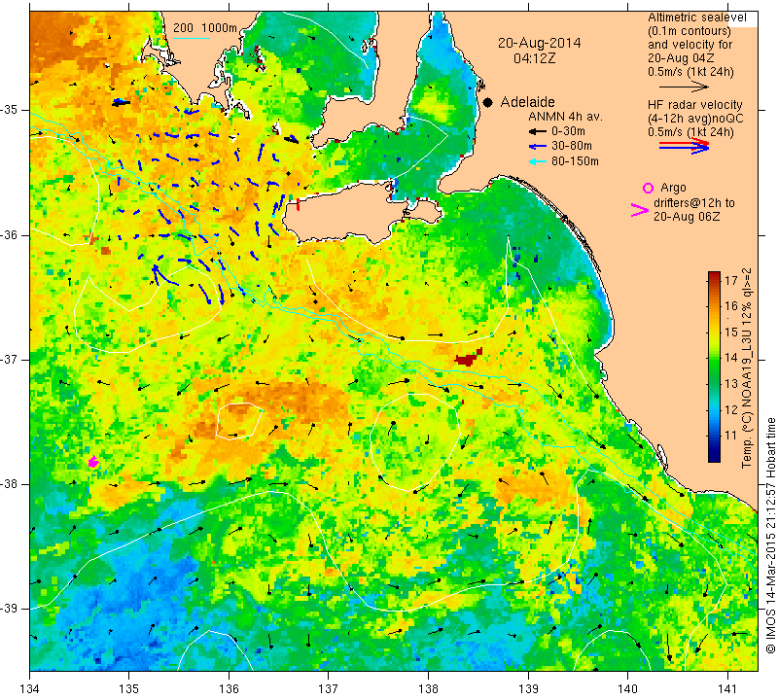The width and height of the screenshot is (778, 700).
Task: Click the black altimetric velocity scale arrow
Action: point(684,87)
